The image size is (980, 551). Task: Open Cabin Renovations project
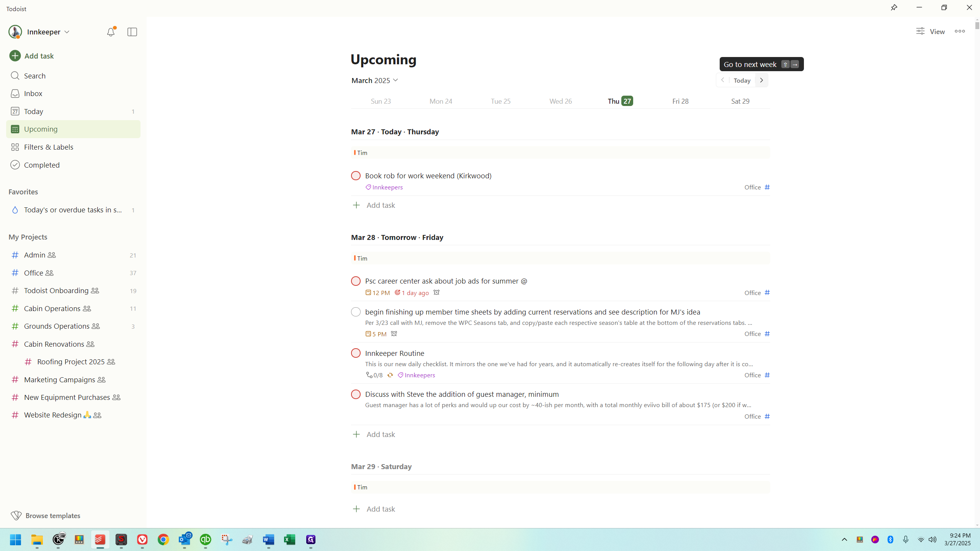coord(73,344)
